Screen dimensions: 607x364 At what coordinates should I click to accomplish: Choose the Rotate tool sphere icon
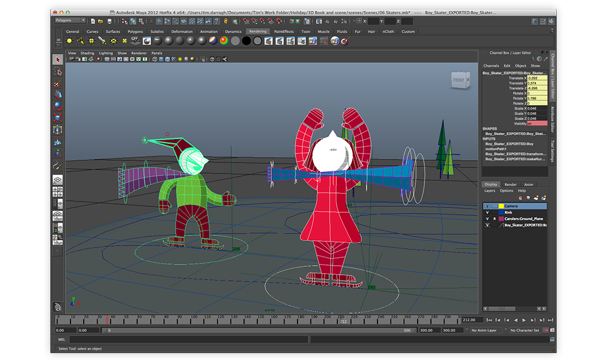58,106
